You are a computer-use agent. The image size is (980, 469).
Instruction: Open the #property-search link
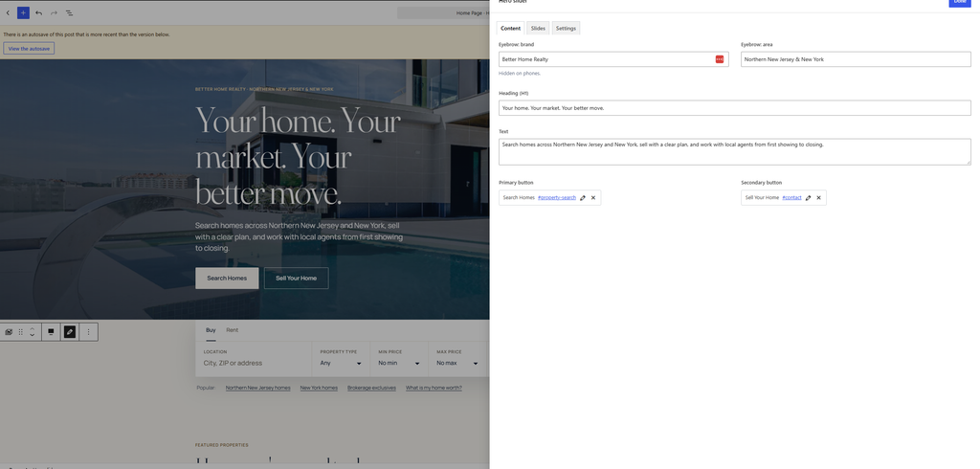click(x=557, y=197)
